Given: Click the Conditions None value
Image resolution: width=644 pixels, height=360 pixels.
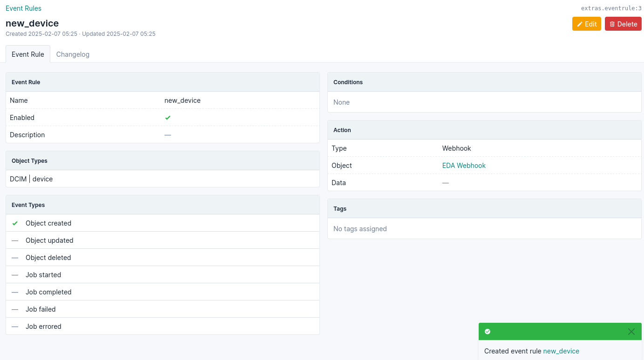Looking at the screenshot, I should pos(341,102).
